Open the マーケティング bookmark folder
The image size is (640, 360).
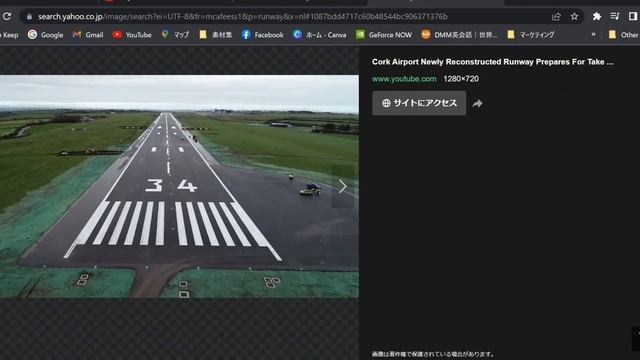tap(531, 35)
